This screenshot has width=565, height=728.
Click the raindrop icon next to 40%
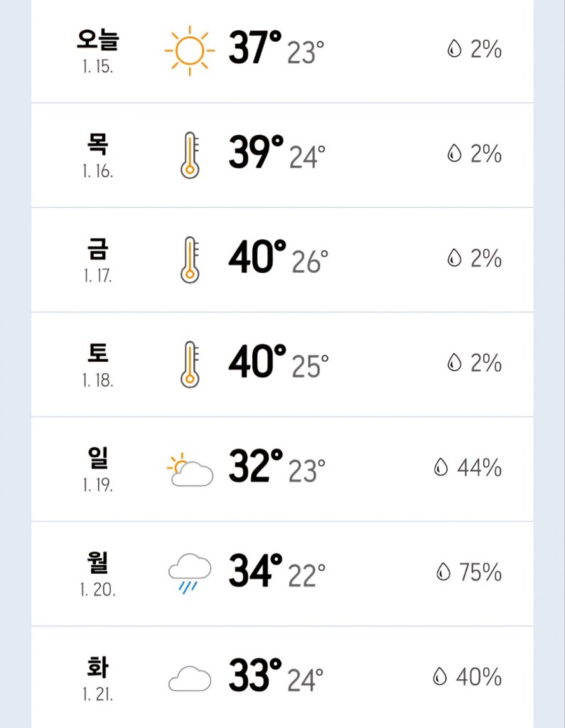(440, 677)
